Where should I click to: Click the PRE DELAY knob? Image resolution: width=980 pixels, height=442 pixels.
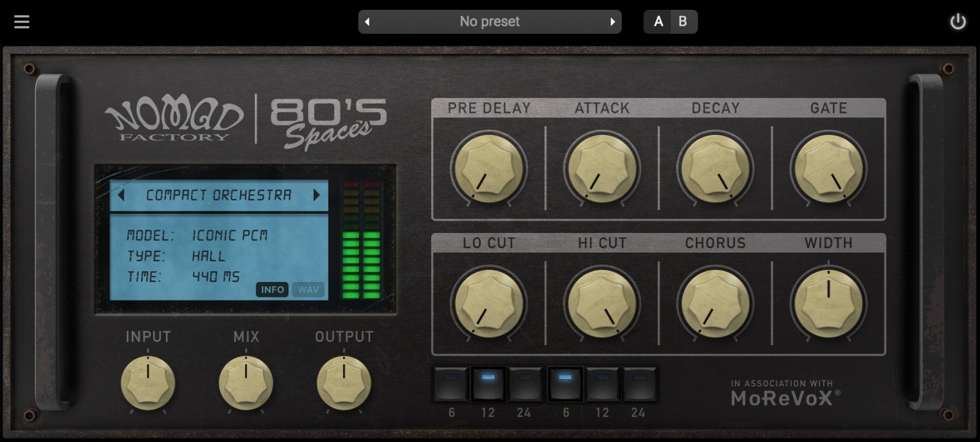(x=488, y=168)
